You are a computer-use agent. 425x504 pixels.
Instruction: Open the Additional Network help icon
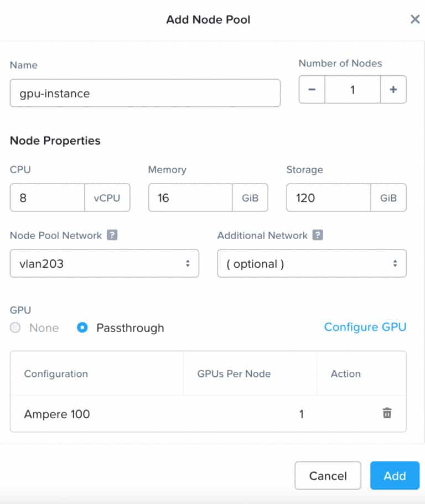[318, 235]
